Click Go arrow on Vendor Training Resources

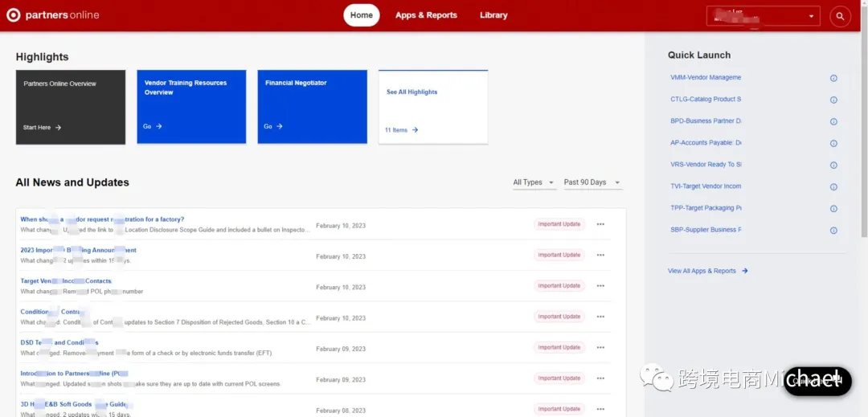point(158,126)
